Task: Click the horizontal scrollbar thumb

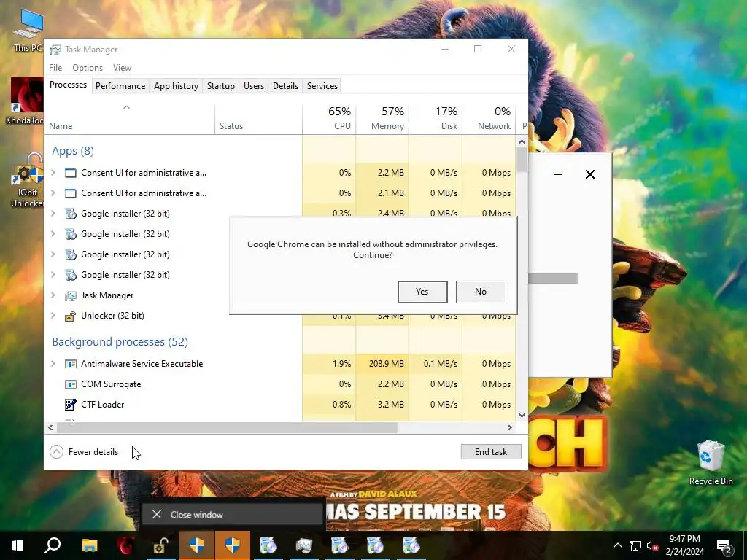Action: pos(227,427)
